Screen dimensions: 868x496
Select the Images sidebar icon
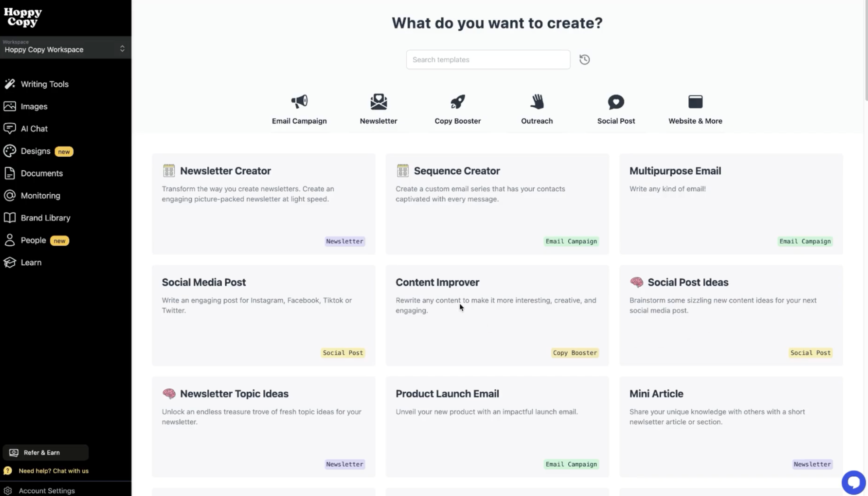34,106
